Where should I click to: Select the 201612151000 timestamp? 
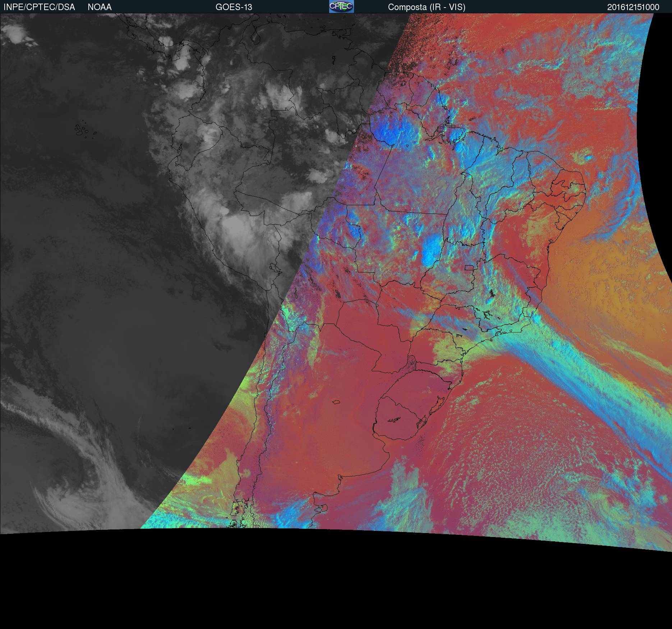tap(633, 7)
